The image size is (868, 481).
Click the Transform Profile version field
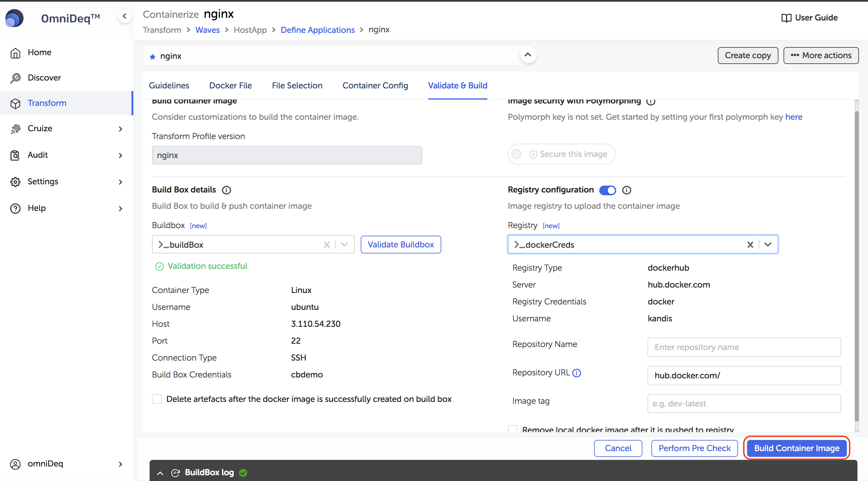[x=287, y=155]
